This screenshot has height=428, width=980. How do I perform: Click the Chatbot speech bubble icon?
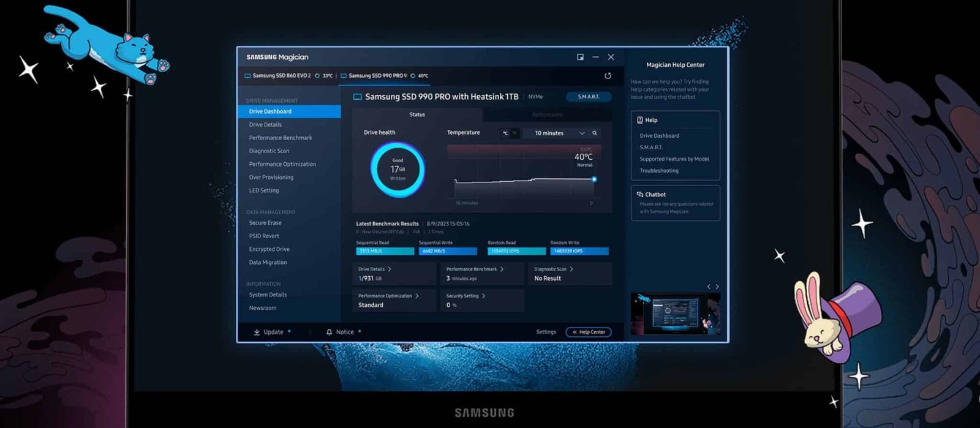pos(639,194)
